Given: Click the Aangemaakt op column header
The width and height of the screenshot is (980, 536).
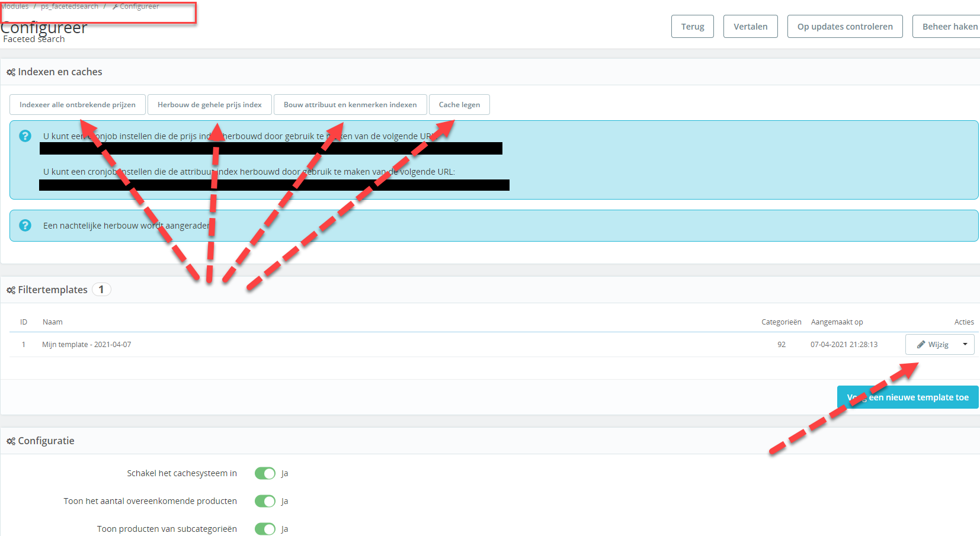Looking at the screenshot, I should click(837, 322).
